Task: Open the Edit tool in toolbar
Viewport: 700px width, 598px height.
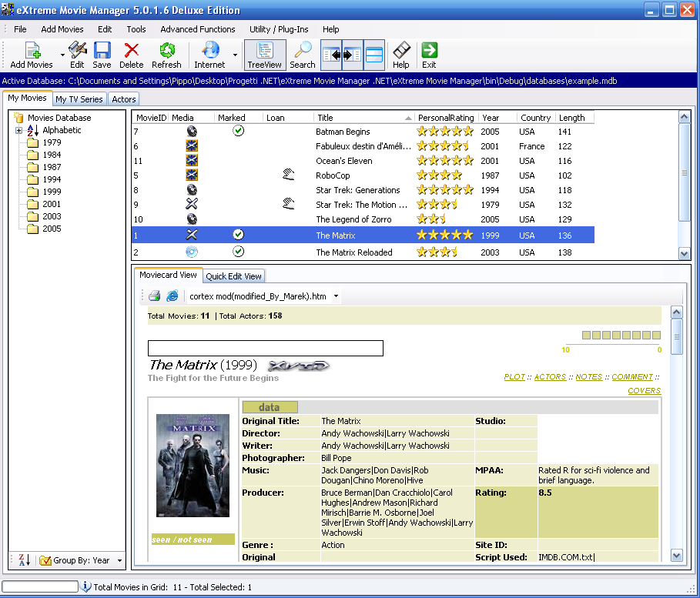Action: point(77,54)
